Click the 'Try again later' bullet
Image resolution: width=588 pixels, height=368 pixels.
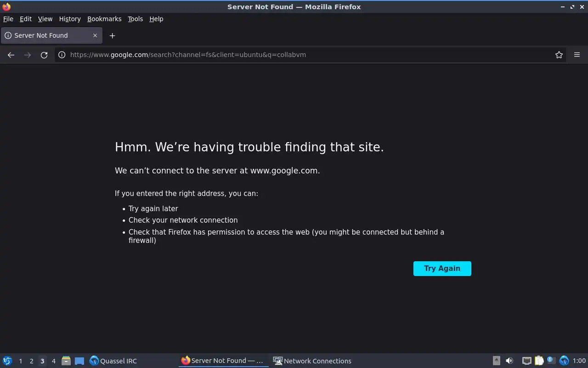point(153,208)
